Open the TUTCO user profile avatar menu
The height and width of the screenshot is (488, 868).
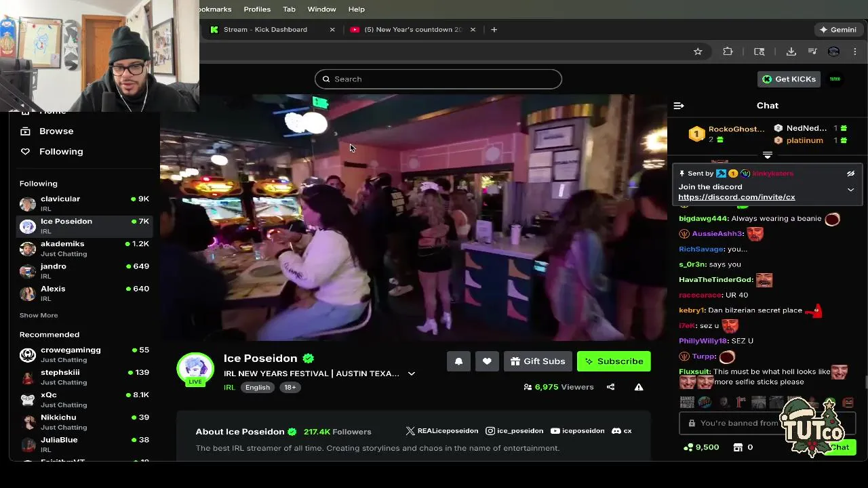[x=835, y=79]
